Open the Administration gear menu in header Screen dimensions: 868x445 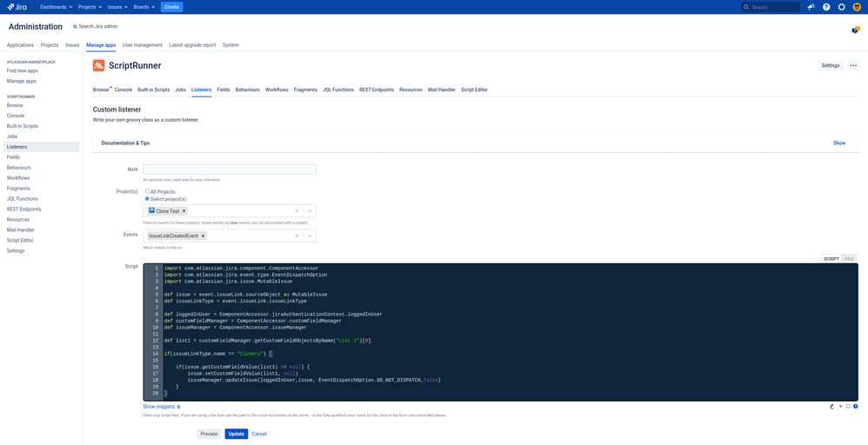(841, 7)
